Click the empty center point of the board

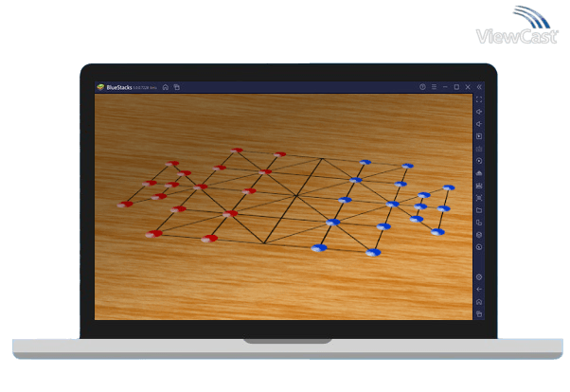pyautogui.click(x=297, y=196)
